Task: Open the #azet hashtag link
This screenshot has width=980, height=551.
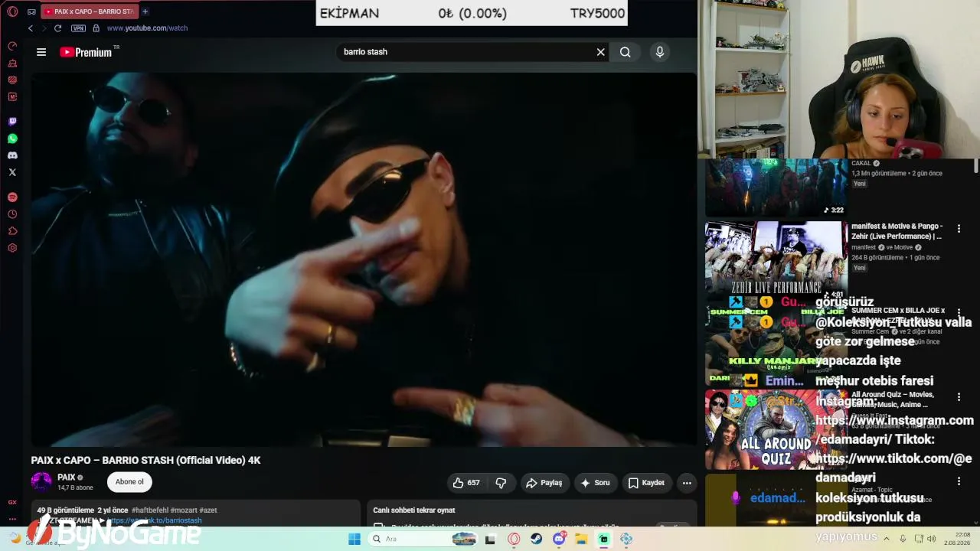Action: tap(208, 510)
